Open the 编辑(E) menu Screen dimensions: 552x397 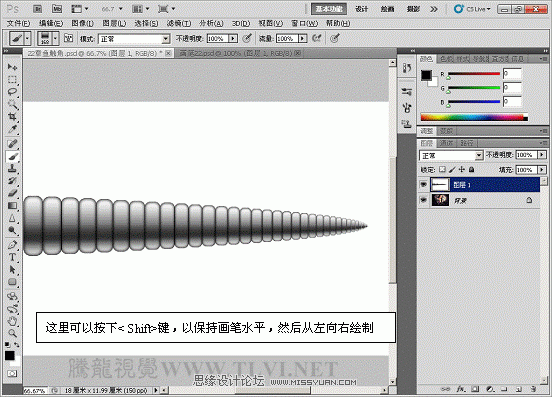pos(51,23)
